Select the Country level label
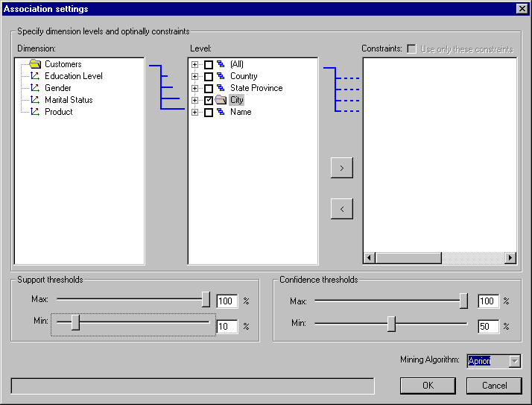 [x=244, y=76]
